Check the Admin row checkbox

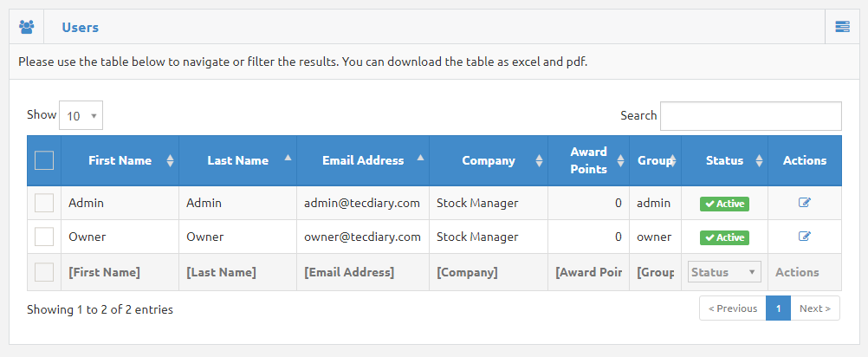pyautogui.click(x=44, y=203)
